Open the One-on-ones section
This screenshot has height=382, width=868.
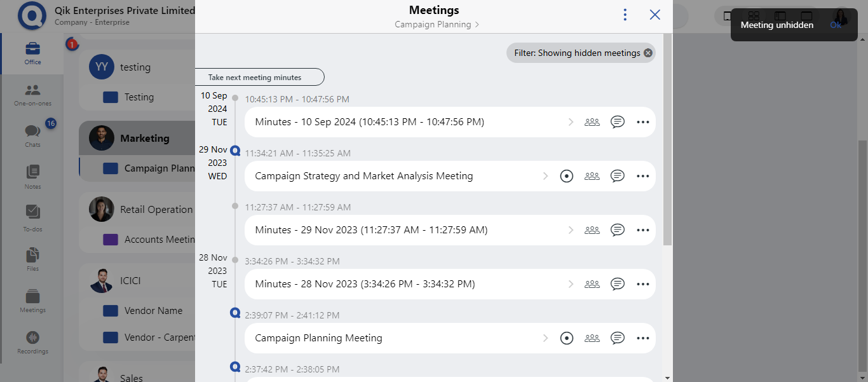pyautogui.click(x=32, y=94)
